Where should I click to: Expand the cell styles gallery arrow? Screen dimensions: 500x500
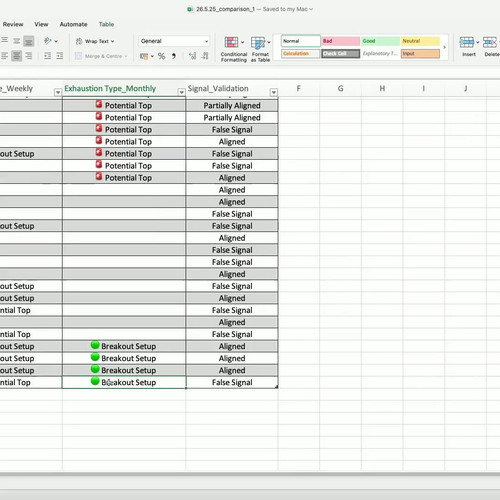pos(444,47)
